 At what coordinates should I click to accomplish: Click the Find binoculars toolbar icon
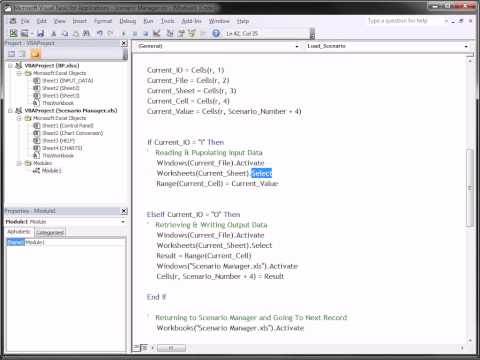click(x=87, y=33)
